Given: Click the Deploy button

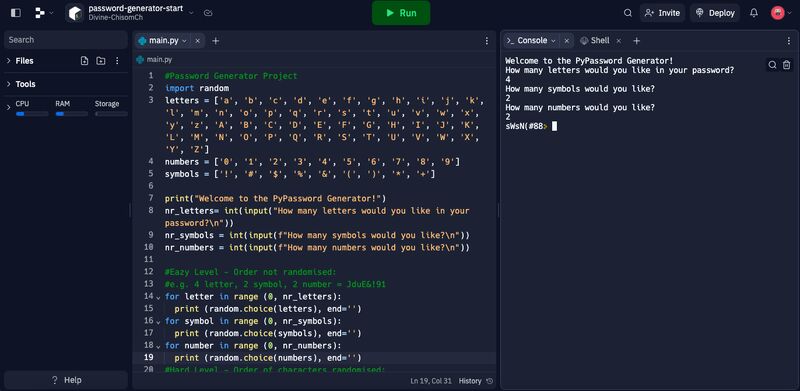Looking at the screenshot, I should point(715,13).
